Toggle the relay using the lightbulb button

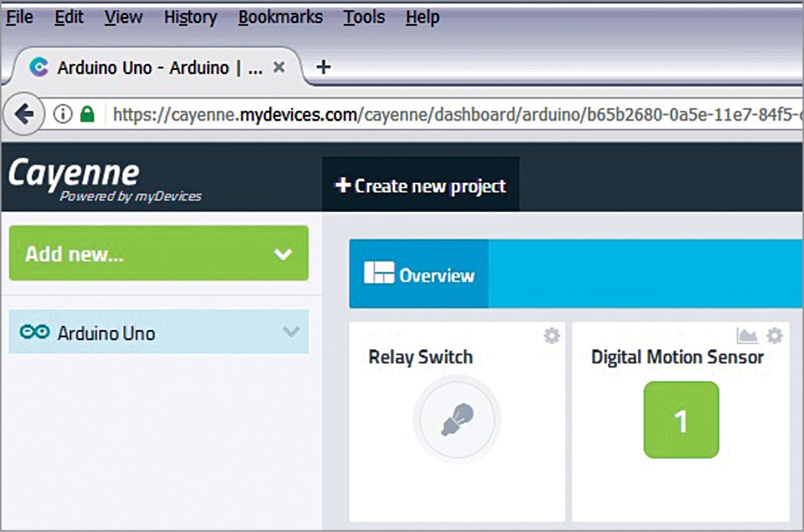pos(457,420)
